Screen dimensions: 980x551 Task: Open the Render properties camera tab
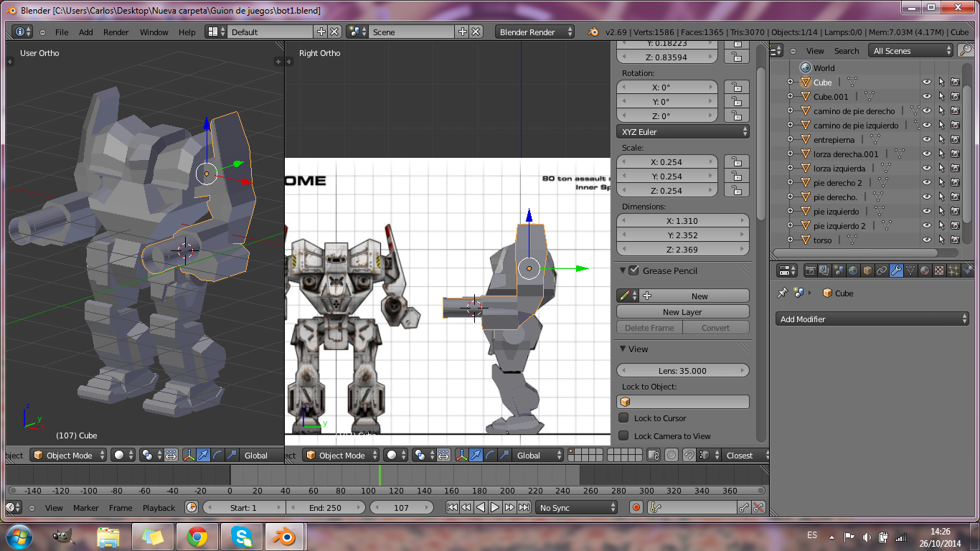pos(810,271)
